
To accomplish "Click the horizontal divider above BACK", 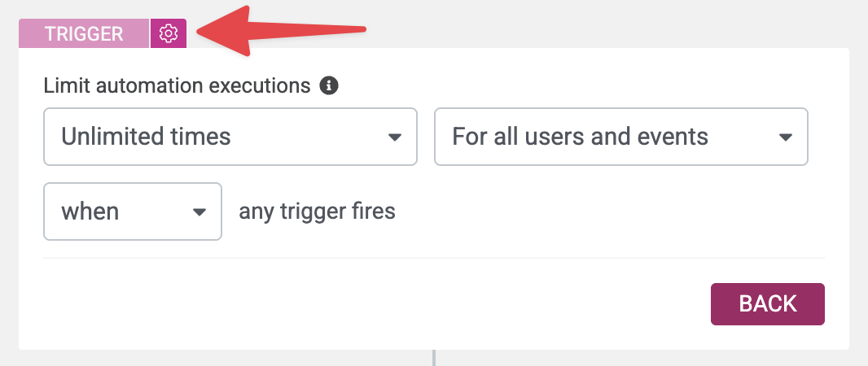I will 433,258.
